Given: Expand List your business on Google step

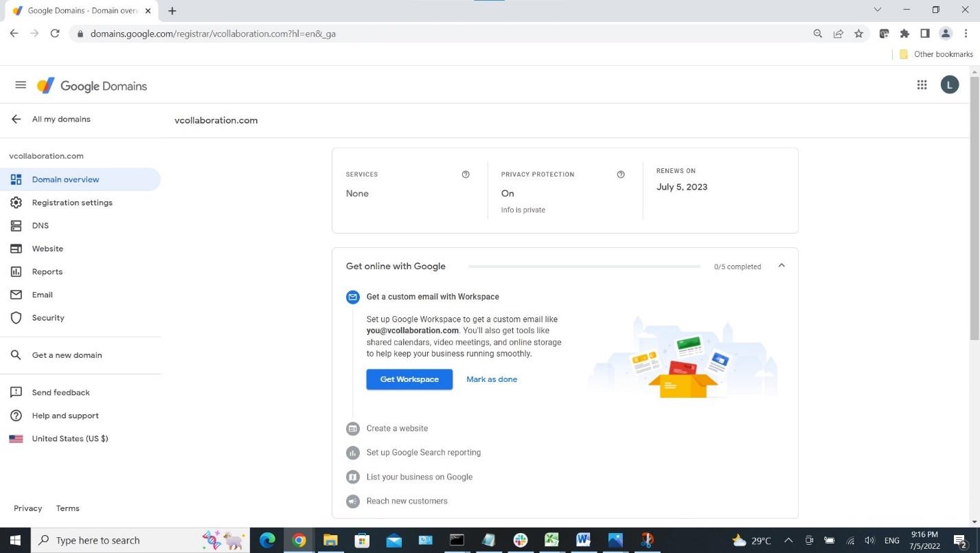Looking at the screenshot, I should tap(419, 477).
